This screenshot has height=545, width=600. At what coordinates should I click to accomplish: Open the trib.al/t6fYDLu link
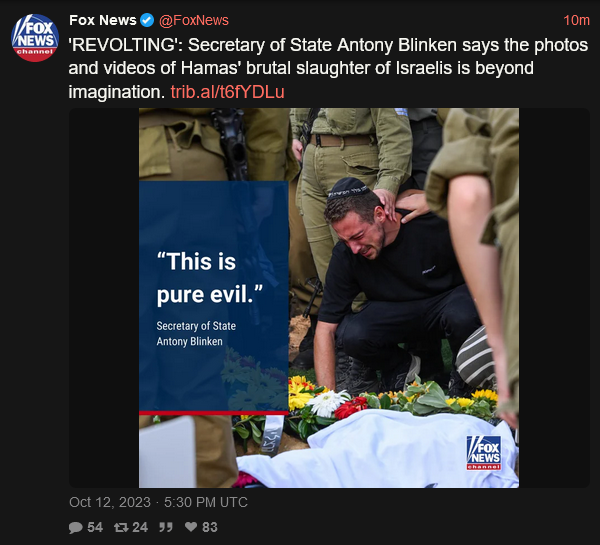click(227, 92)
